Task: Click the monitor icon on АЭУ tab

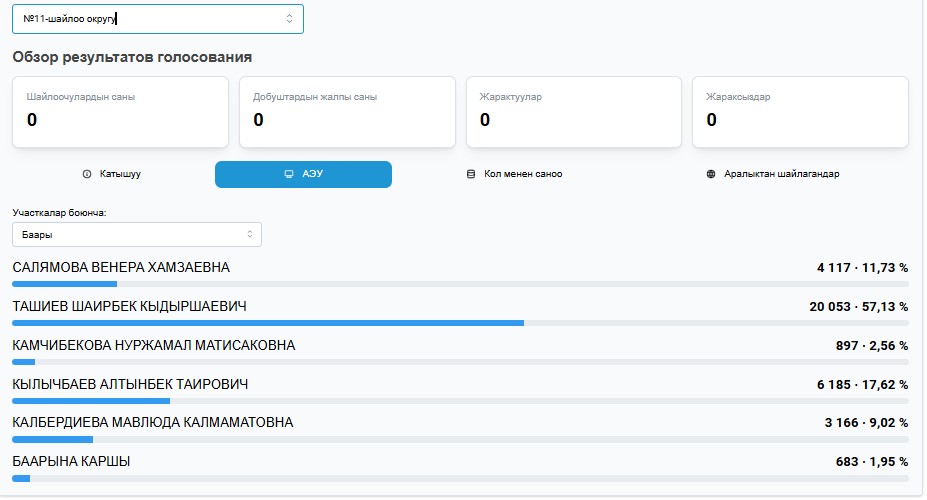Action: tap(289, 174)
